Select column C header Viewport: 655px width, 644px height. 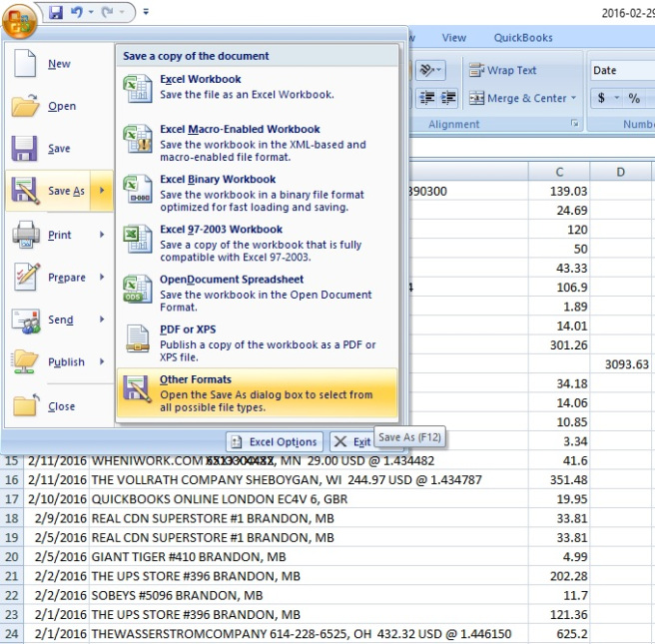tap(559, 172)
